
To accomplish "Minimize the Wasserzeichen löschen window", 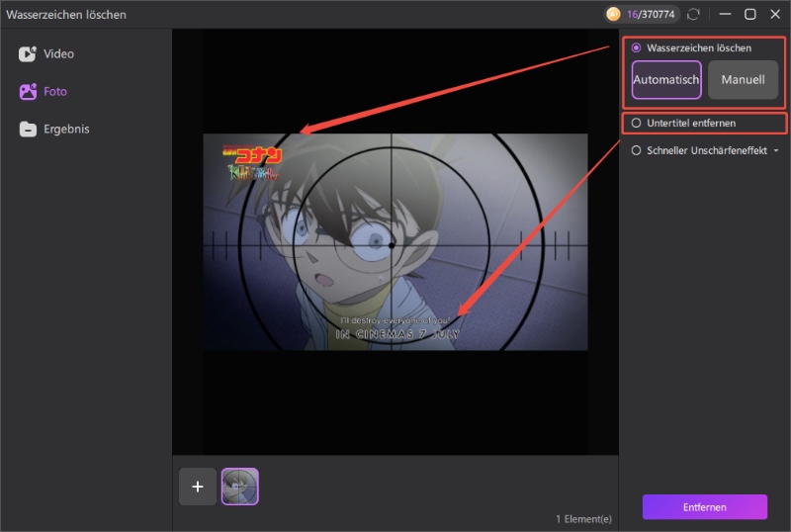I will click(726, 15).
